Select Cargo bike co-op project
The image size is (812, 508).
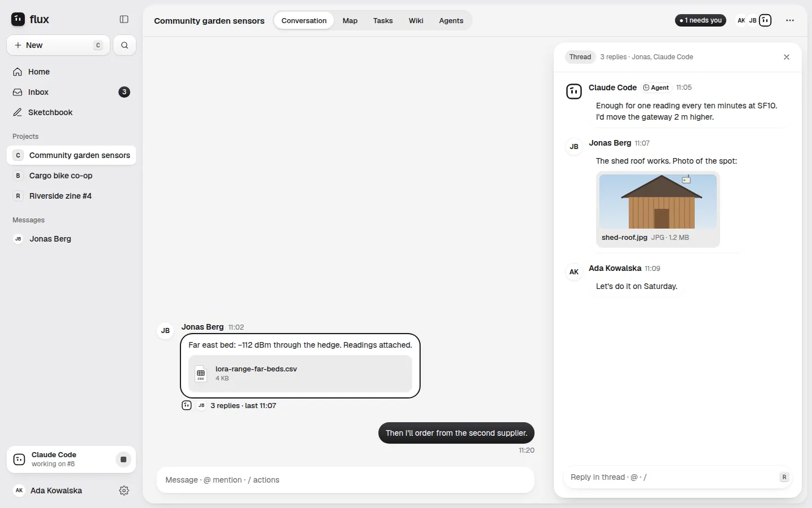click(x=71, y=176)
